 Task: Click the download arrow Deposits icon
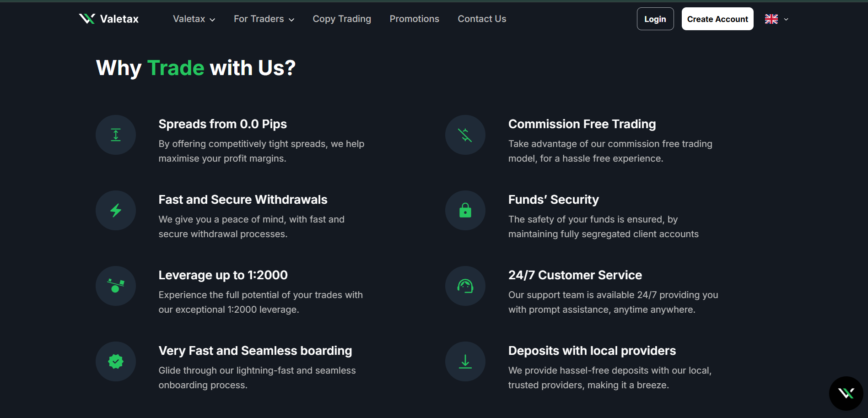click(465, 361)
